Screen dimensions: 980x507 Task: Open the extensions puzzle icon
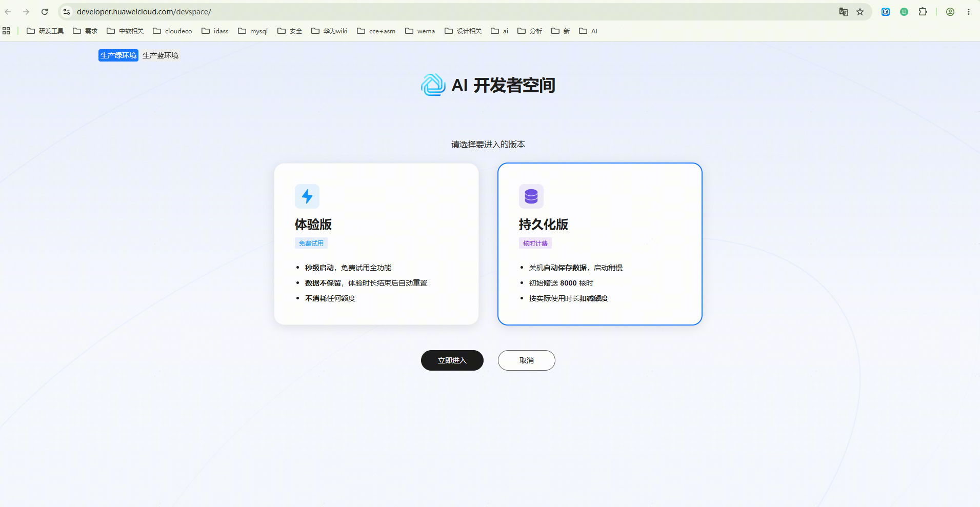click(923, 12)
